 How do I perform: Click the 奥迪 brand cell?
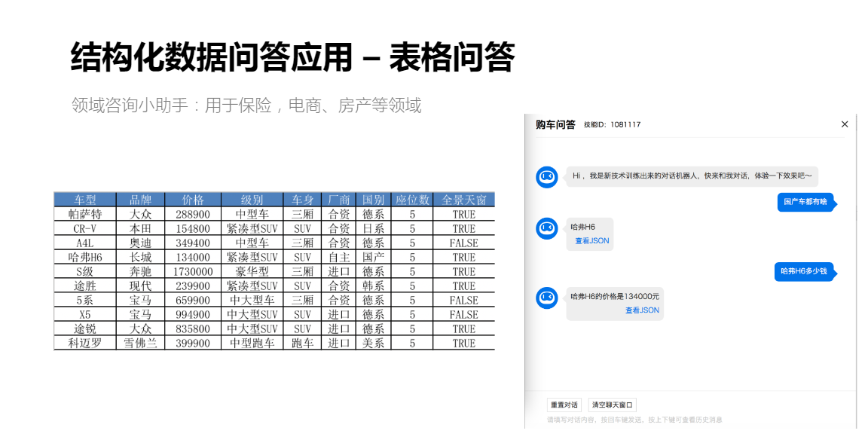point(141,243)
